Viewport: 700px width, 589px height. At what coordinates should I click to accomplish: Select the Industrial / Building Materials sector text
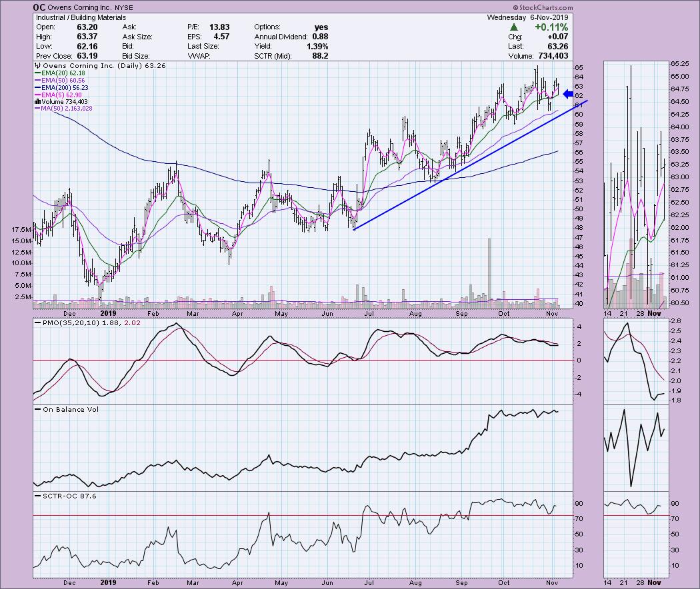(x=81, y=17)
